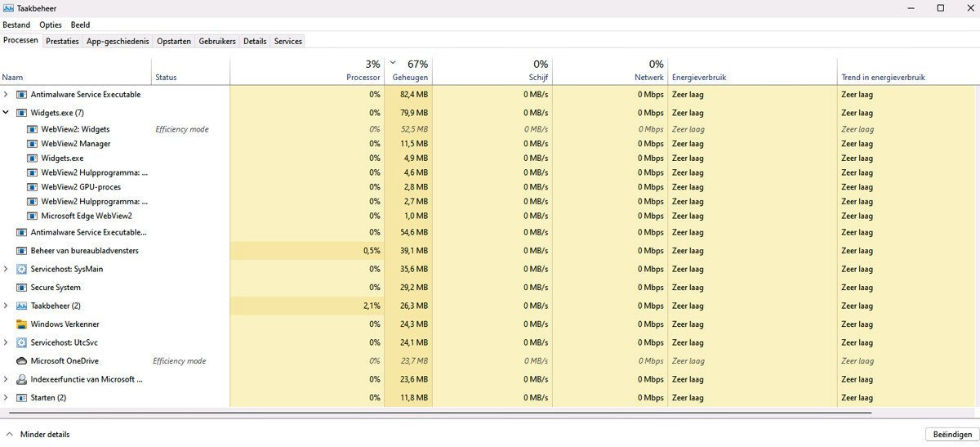Sort by the Netwerk column header
980x447 pixels.
click(x=610, y=71)
